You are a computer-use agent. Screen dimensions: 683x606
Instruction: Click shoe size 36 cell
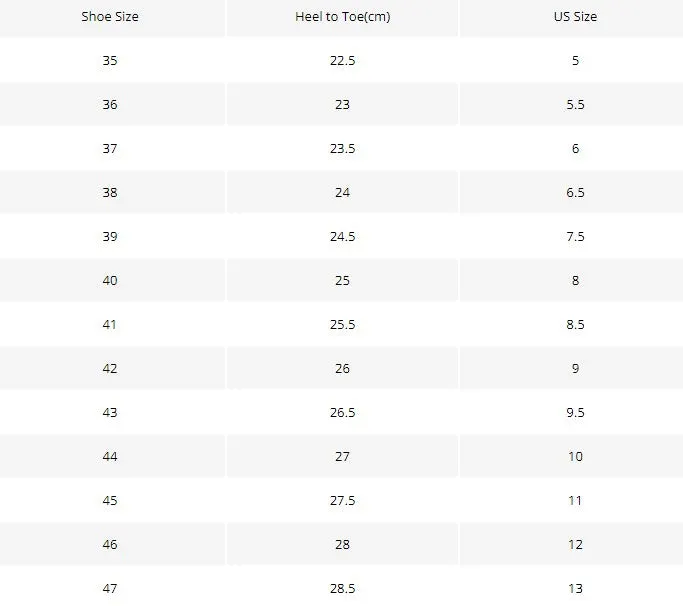pos(110,104)
